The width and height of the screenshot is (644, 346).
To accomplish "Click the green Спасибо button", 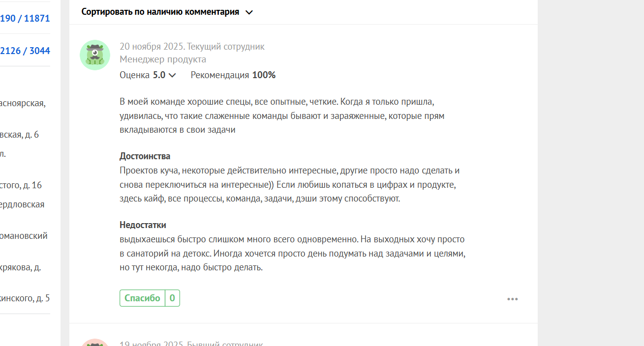I will click(x=142, y=298).
